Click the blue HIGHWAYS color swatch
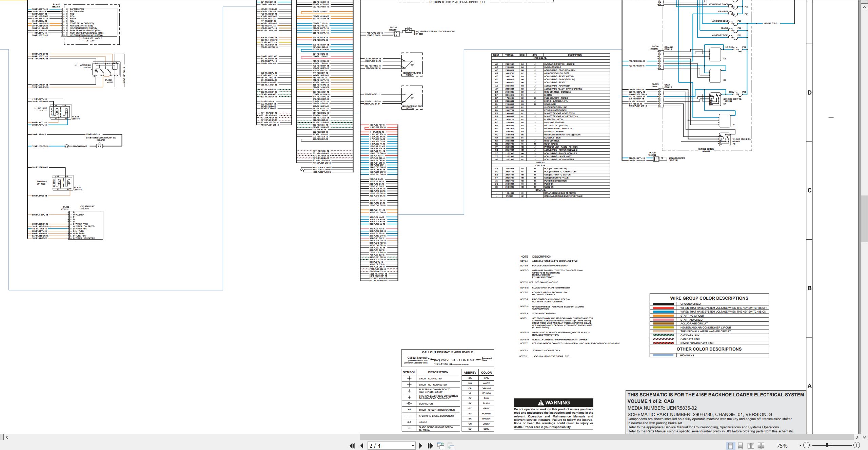 point(663,355)
